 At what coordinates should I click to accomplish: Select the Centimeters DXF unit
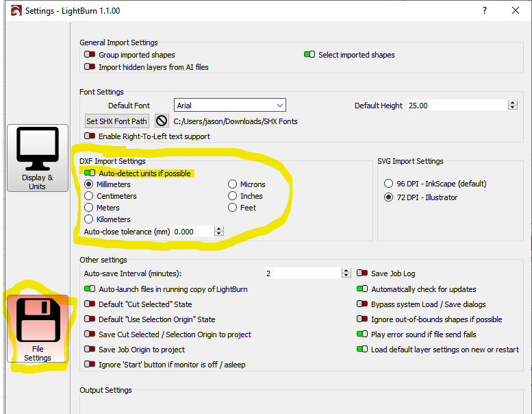pos(88,196)
